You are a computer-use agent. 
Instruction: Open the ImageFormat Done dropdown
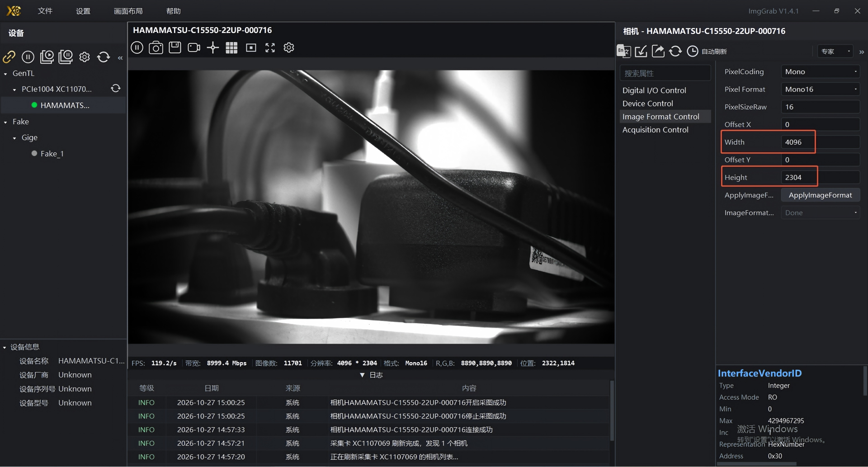(x=820, y=212)
